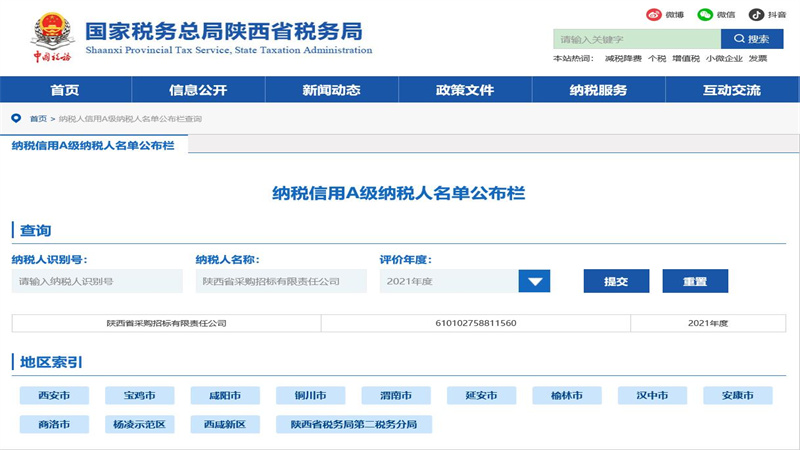800x450 pixels.
Task: Focus the keyword search box
Action: point(636,39)
